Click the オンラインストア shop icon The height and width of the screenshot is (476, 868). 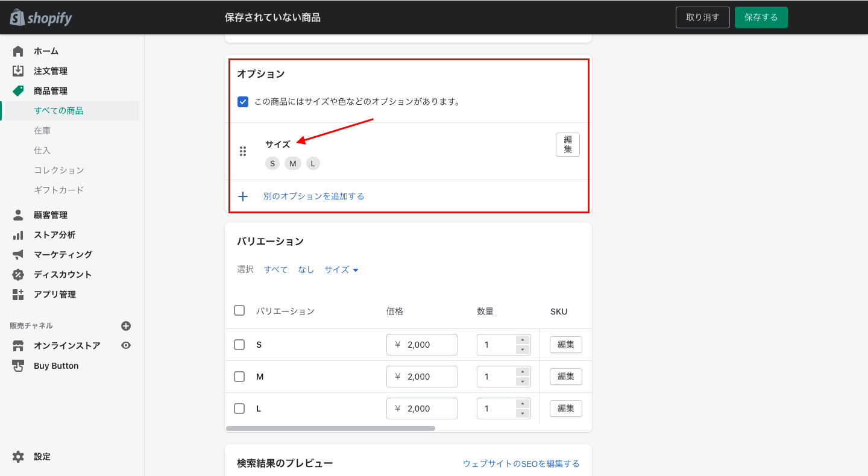[18, 346]
